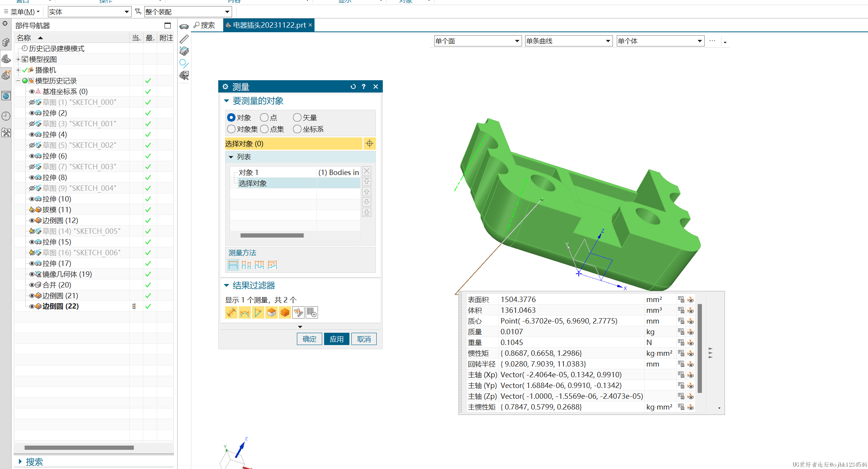Hide 拉伸 (2) with eye icon

tap(32, 113)
